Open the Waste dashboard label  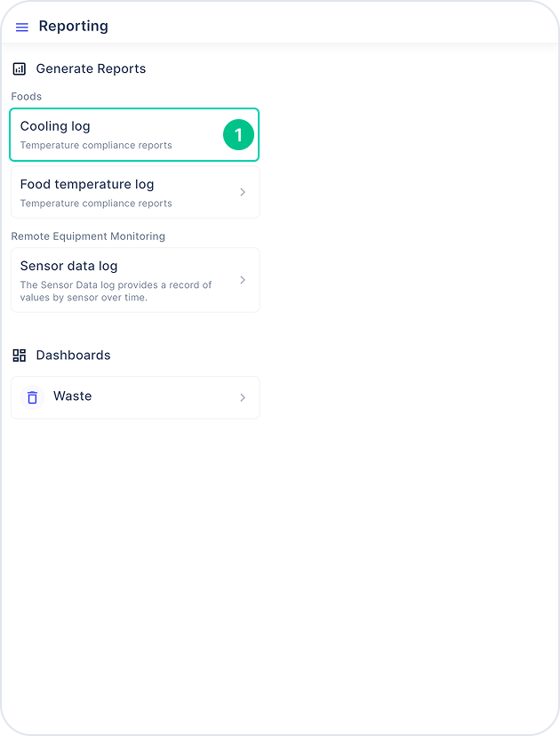[x=72, y=396]
